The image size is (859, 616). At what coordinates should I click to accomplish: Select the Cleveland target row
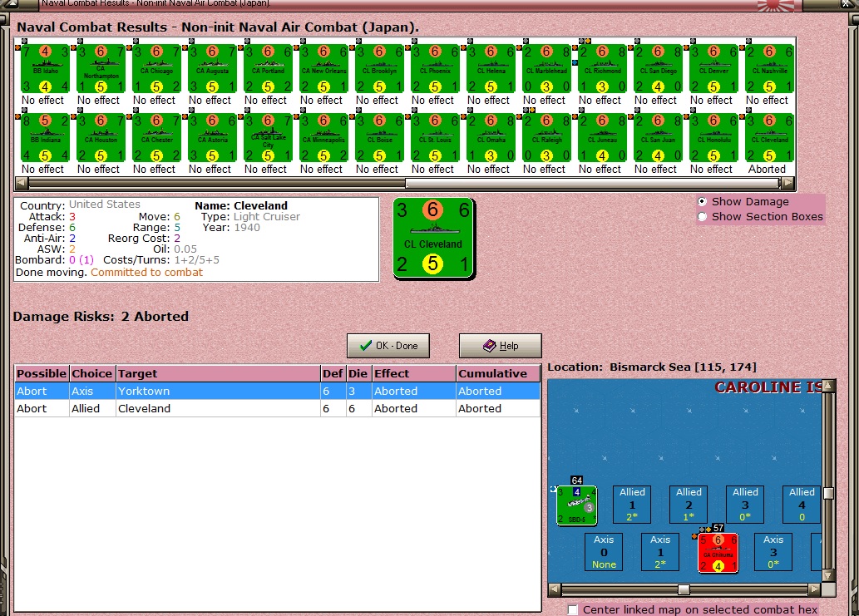point(277,408)
